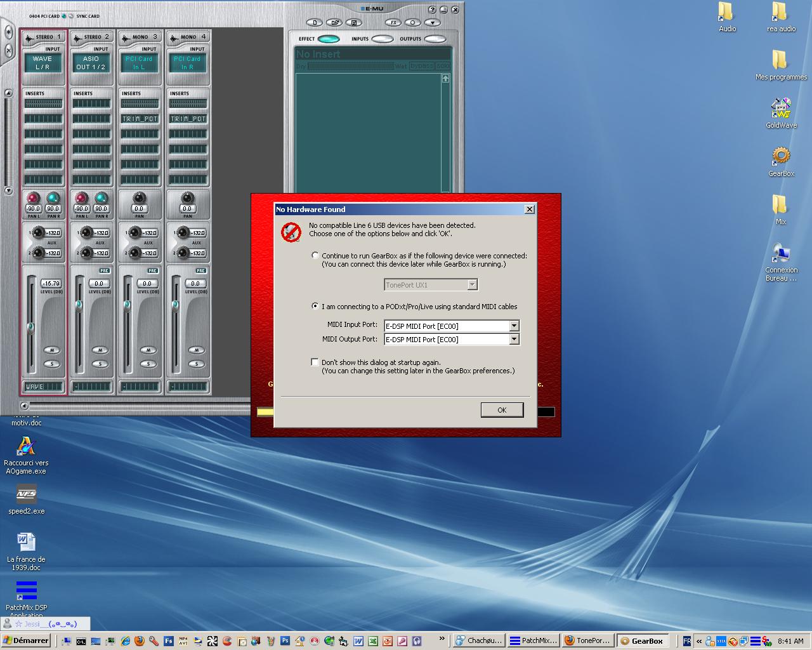Click the strip 1 level fader handle

(30, 328)
